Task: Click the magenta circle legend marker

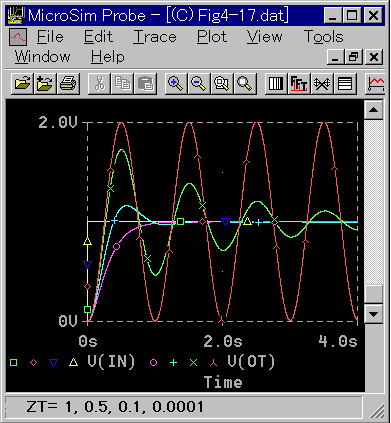Action: [153, 362]
